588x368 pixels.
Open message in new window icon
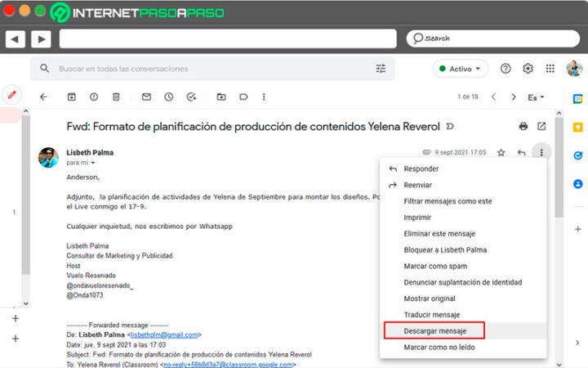point(541,126)
